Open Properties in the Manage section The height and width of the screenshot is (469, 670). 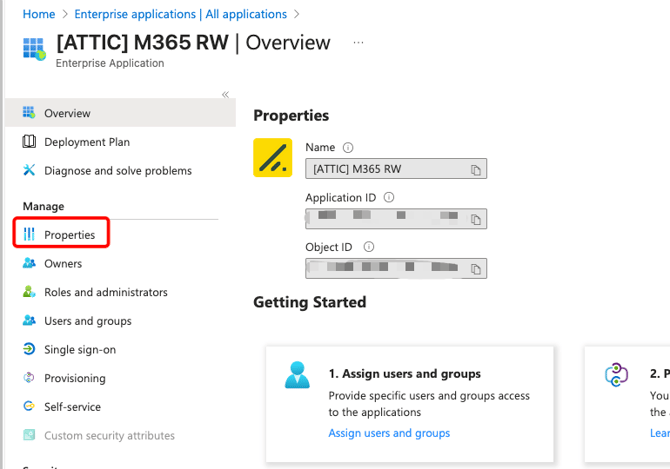69,235
